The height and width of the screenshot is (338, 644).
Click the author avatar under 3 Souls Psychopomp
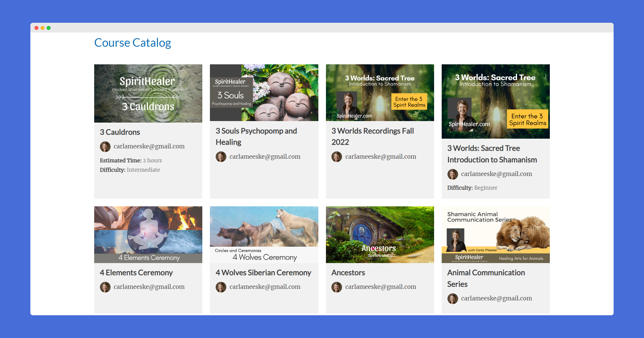coord(221,157)
